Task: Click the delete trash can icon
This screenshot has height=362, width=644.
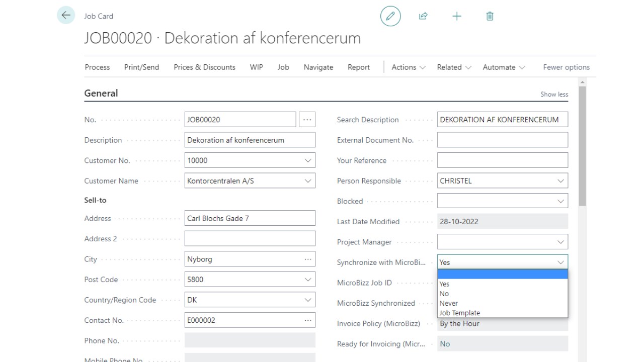Action: point(490,16)
